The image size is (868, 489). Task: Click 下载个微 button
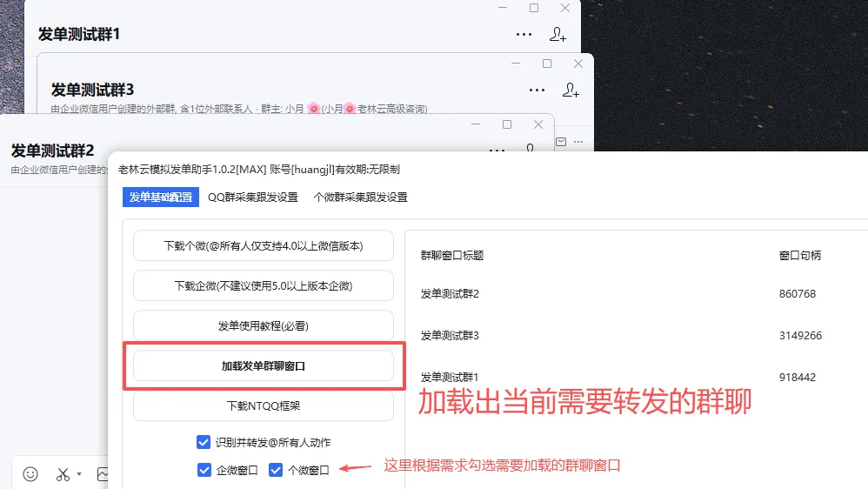point(264,246)
